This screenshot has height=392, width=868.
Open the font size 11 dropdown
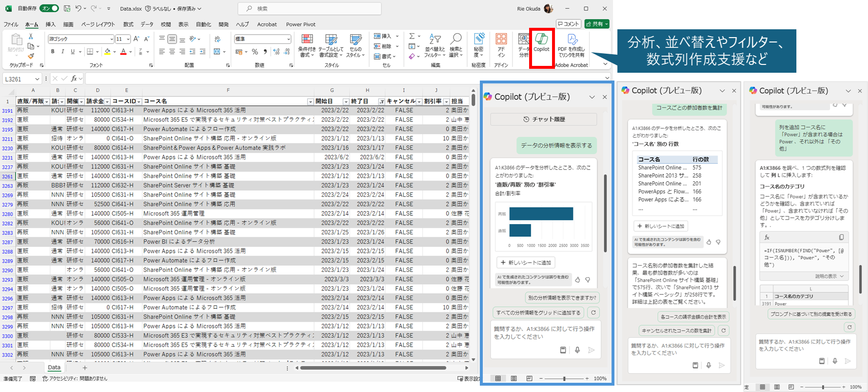tap(128, 39)
